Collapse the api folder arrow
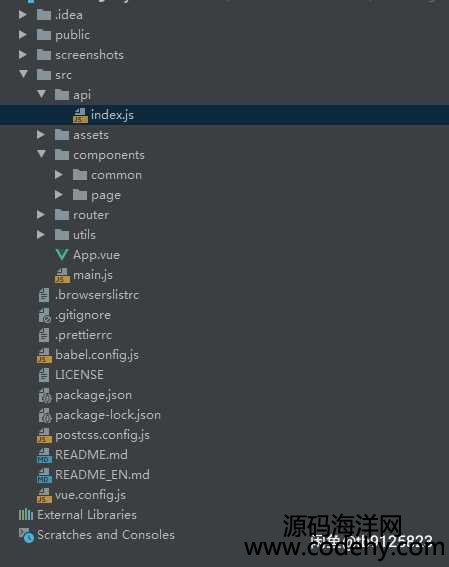449x567 pixels. pos(42,94)
